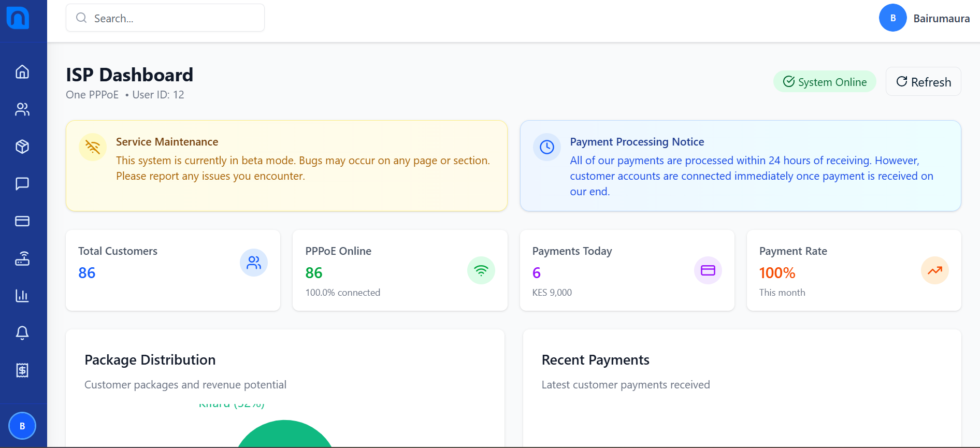Open the Home dashboard sidebar icon
This screenshot has width=980, height=448.
(22, 71)
